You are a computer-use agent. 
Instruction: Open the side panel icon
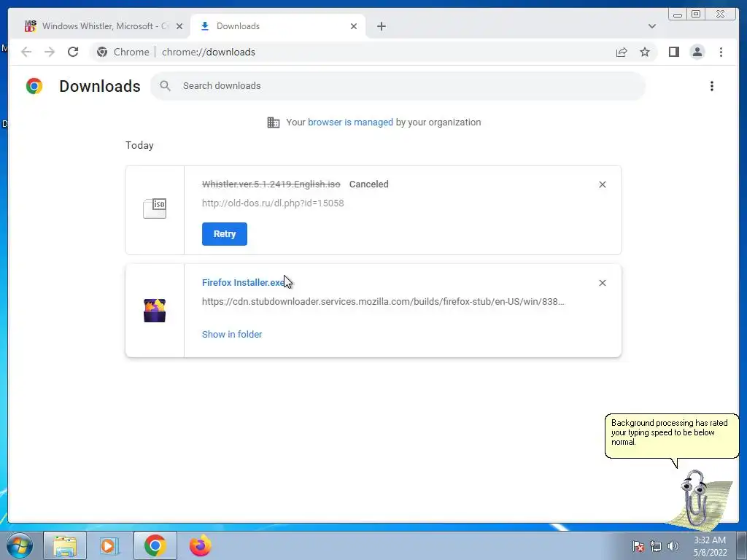[673, 52]
